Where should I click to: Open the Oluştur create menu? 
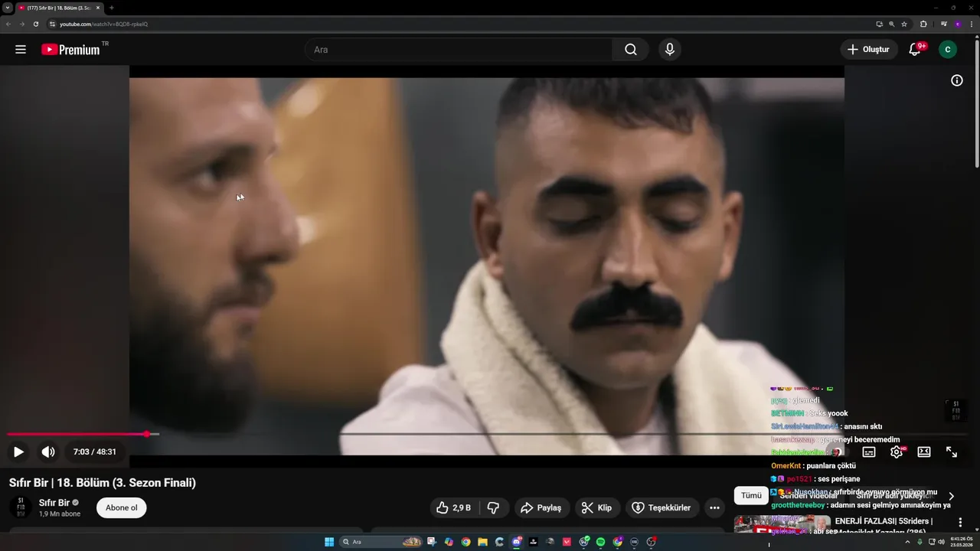(x=869, y=50)
